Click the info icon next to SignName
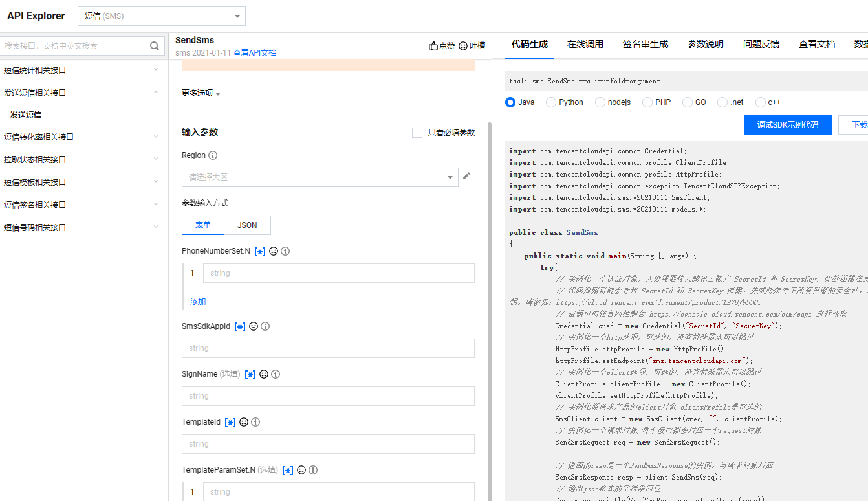Viewport: 868px width, 501px height. [276, 374]
